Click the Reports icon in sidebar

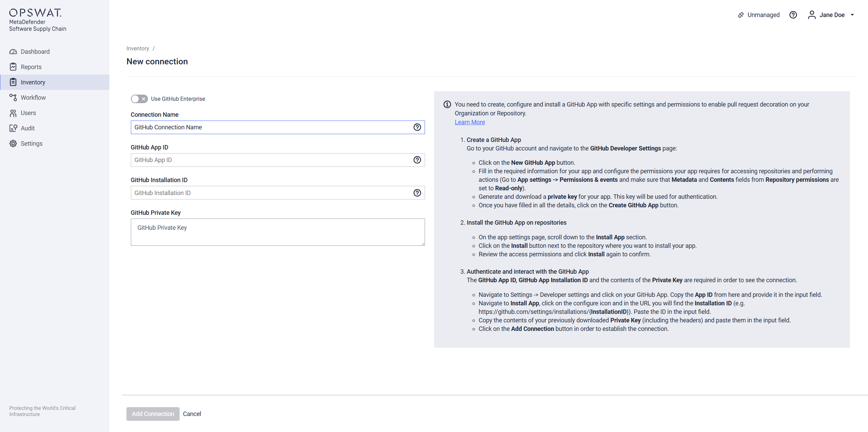[x=13, y=67]
